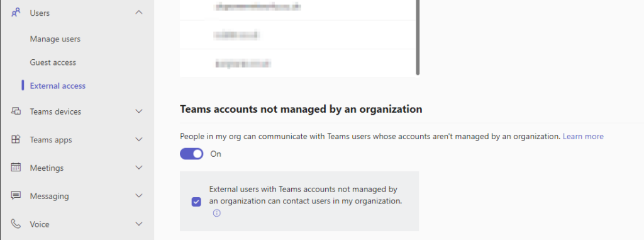
Task: Expand the Teams devices chevron
Action: [139, 111]
